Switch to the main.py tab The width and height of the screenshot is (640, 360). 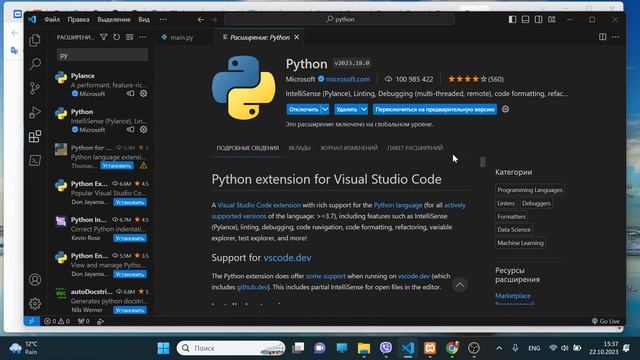pyautogui.click(x=182, y=37)
